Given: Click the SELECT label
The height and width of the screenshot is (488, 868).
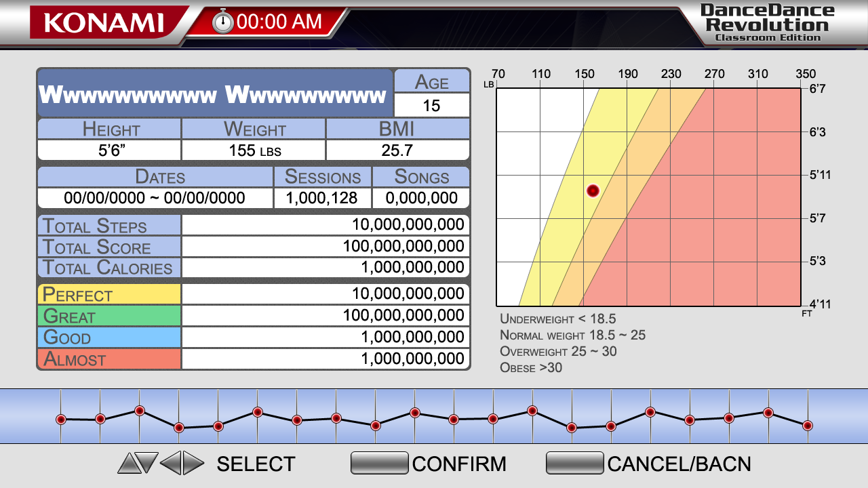Looking at the screenshot, I should coord(256,464).
